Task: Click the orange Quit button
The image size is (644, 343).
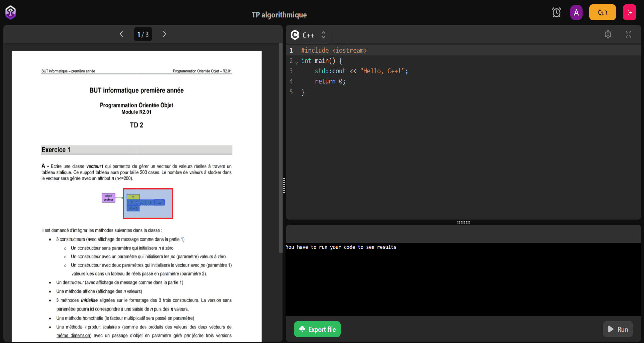Action: [x=602, y=13]
